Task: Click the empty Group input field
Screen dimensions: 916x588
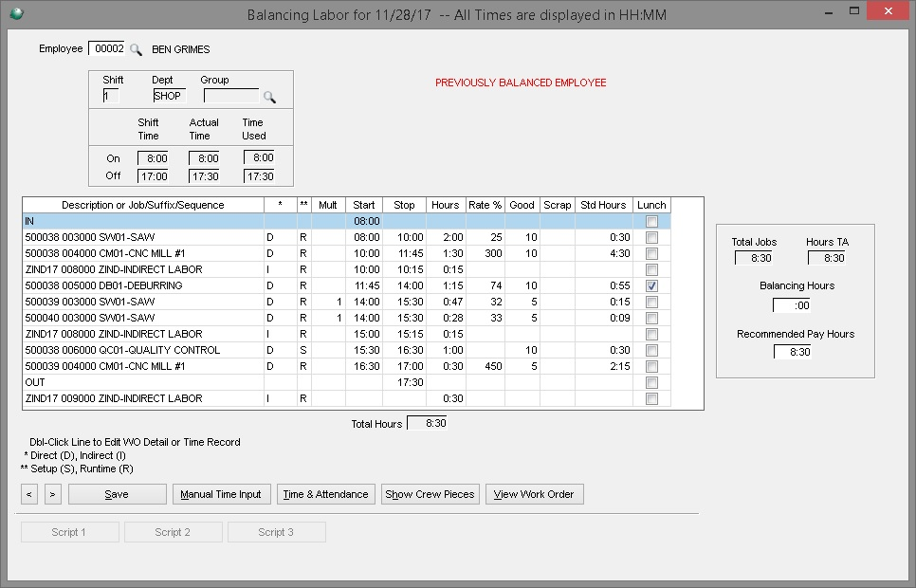Action: coord(231,96)
